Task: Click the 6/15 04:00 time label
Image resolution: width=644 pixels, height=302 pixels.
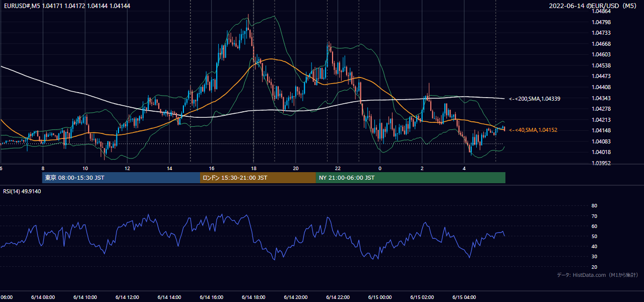Action: (x=464, y=297)
